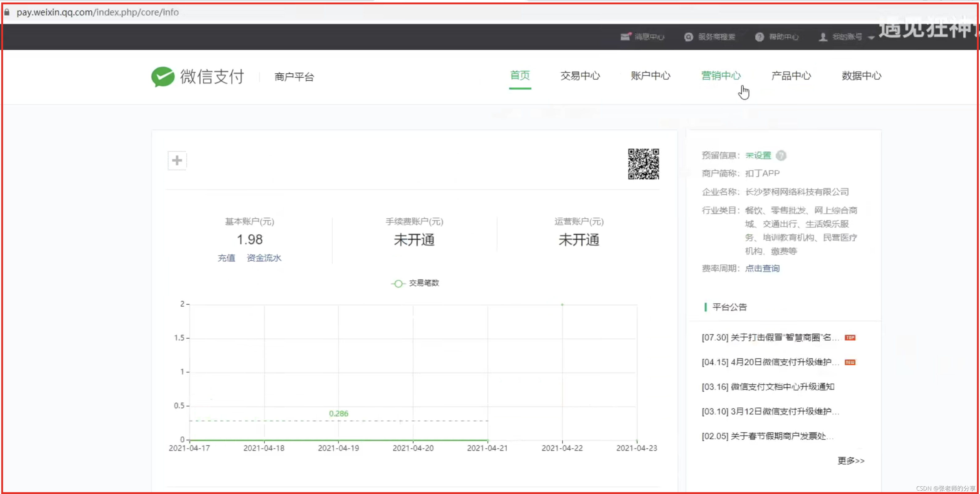Click 点击查询 rate period link
980x494 pixels.
[x=762, y=269]
